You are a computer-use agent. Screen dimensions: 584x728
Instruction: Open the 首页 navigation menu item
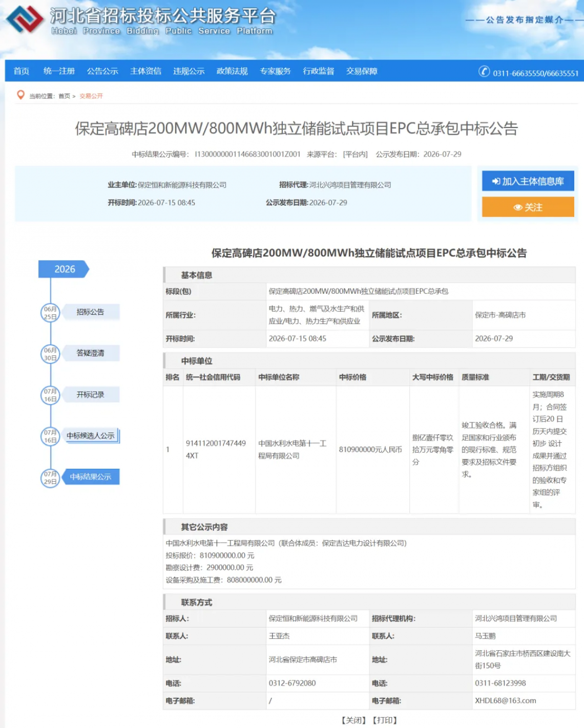pos(21,71)
